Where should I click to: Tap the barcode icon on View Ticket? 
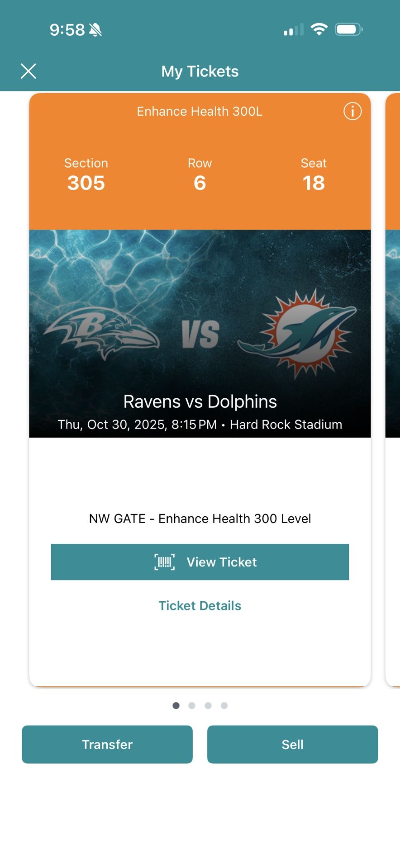pyautogui.click(x=164, y=562)
